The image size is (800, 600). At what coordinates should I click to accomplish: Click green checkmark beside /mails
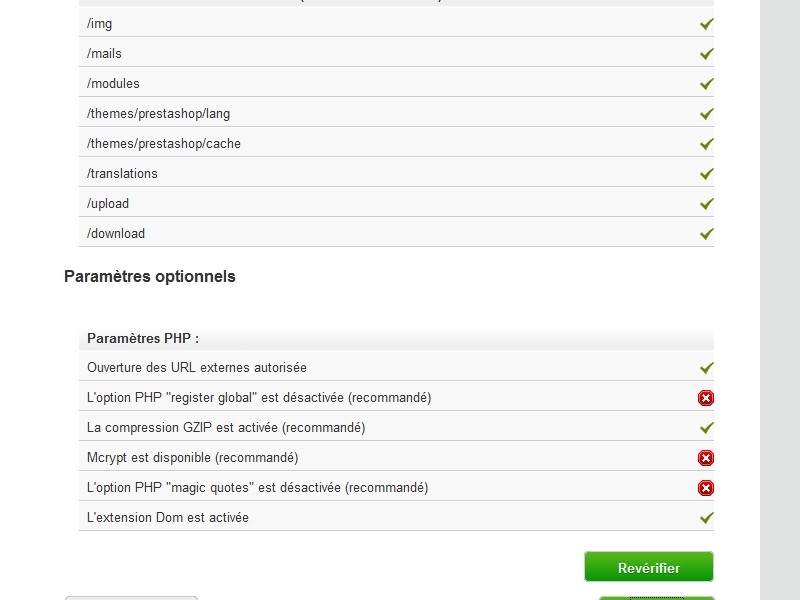point(707,54)
